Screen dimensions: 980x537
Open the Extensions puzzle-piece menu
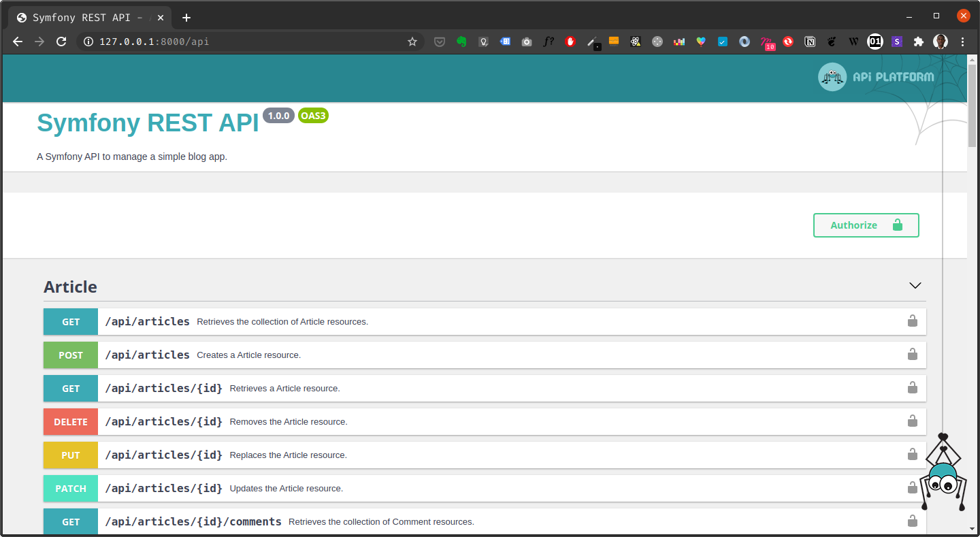tap(919, 42)
